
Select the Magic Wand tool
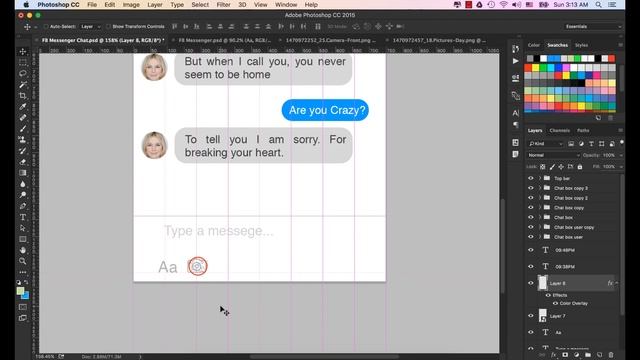point(23,84)
